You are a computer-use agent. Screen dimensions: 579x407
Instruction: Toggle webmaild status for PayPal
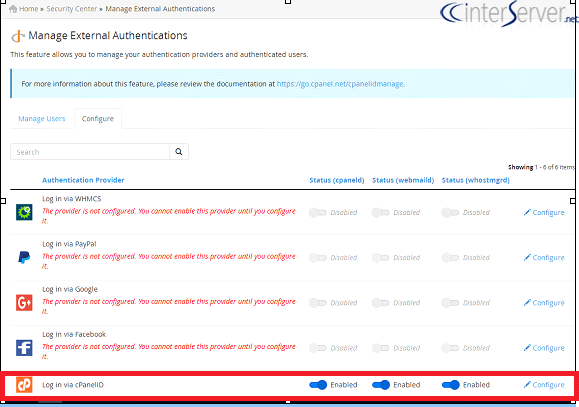tap(380, 257)
